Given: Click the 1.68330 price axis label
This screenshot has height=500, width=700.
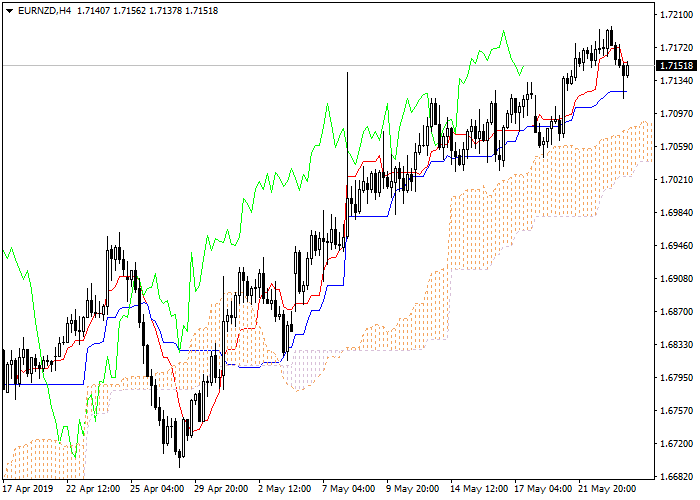Looking at the screenshot, I should tap(677, 345).
